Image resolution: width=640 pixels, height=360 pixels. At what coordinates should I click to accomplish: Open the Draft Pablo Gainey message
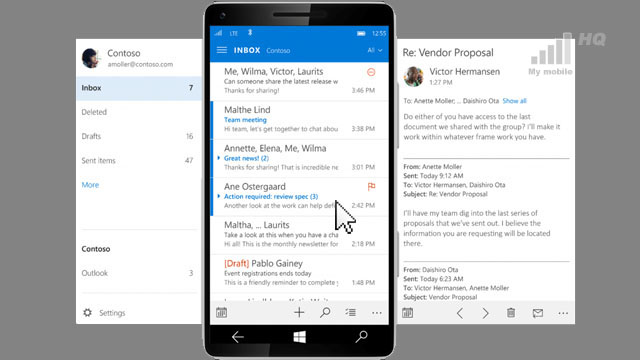click(x=299, y=273)
